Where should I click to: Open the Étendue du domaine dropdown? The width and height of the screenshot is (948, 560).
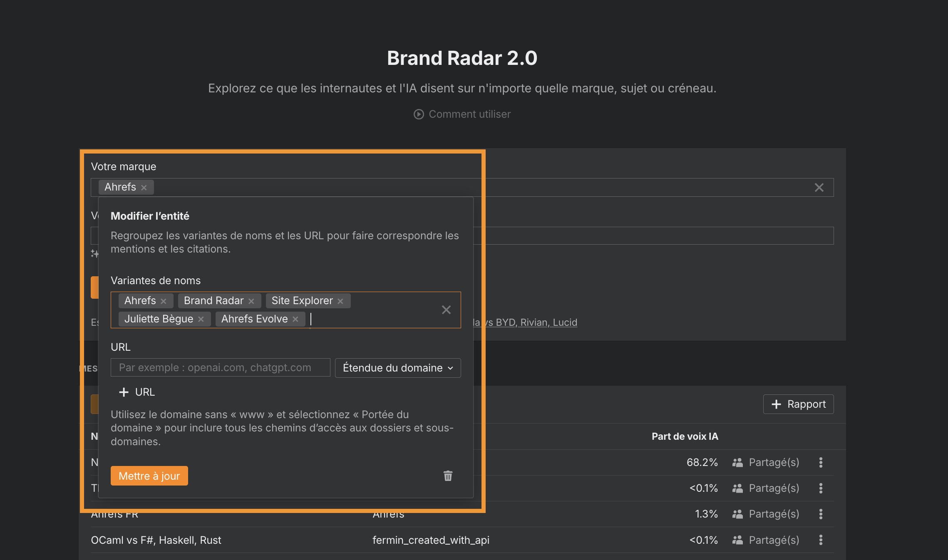397,368
